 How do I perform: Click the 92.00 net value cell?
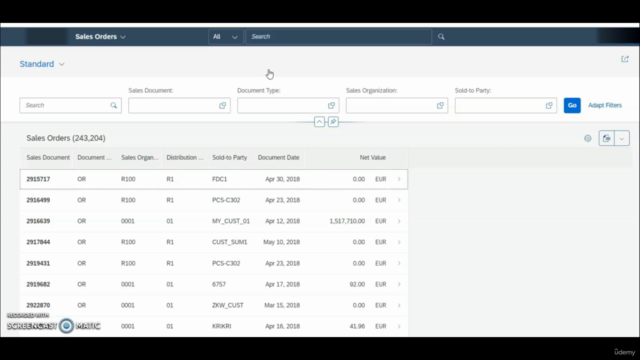point(357,284)
